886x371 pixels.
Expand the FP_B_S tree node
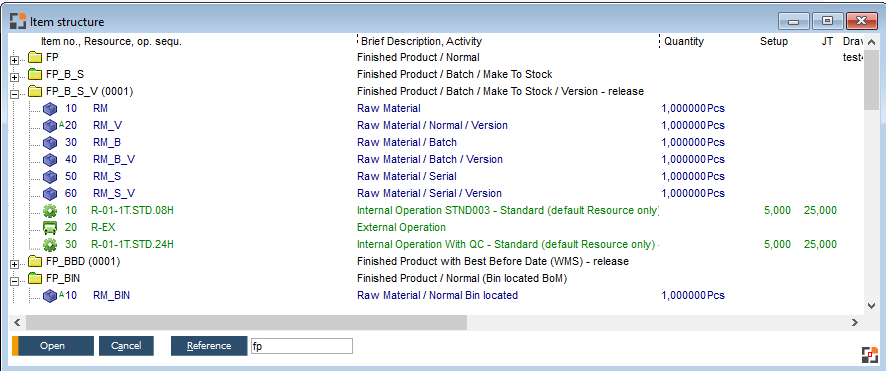click(15, 76)
